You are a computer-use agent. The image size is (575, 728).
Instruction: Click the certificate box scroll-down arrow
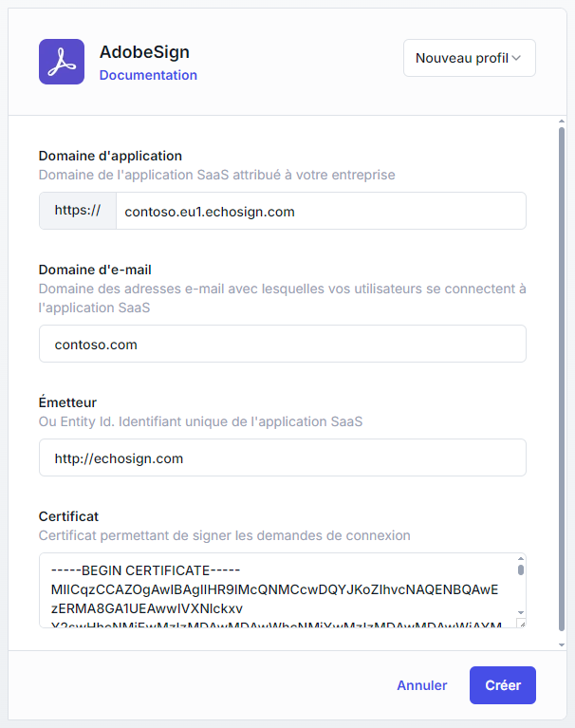tap(520, 614)
